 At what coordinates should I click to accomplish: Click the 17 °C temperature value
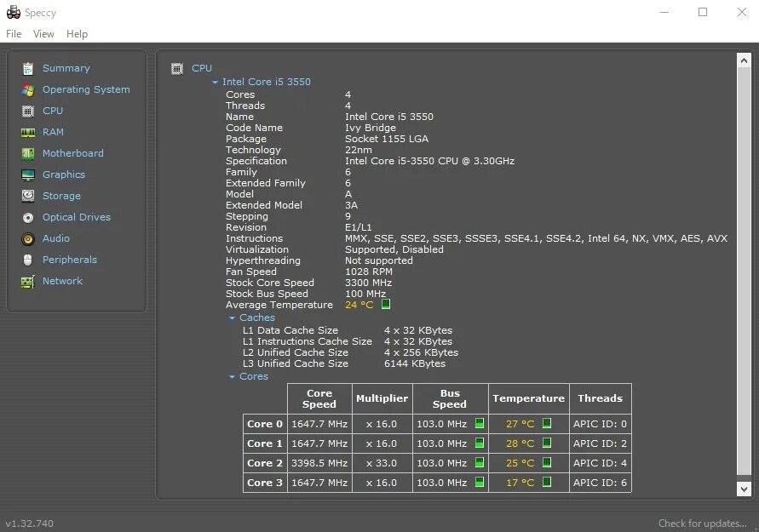(x=520, y=483)
